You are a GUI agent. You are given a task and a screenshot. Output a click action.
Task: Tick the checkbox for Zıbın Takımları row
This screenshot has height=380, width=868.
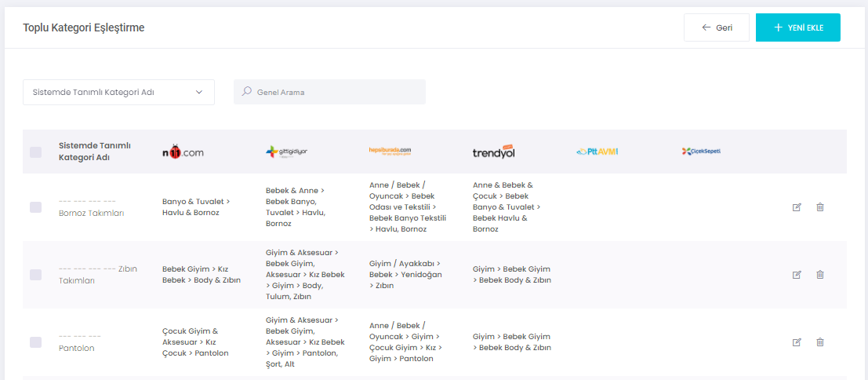36,275
